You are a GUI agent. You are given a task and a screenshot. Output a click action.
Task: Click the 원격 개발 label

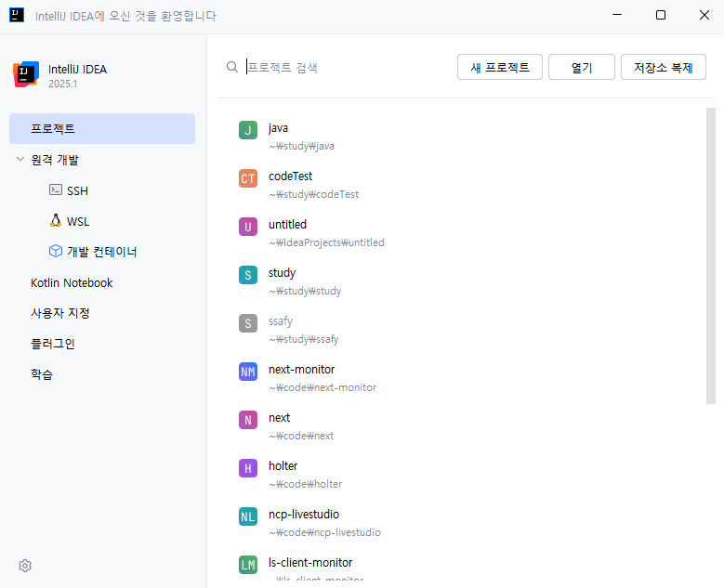click(55, 160)
